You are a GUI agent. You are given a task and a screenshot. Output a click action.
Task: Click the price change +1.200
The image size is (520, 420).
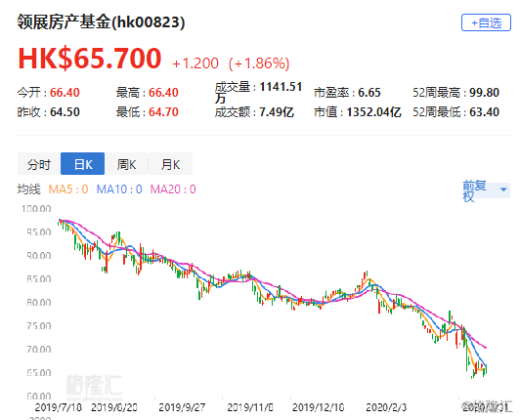pos(195,63)
